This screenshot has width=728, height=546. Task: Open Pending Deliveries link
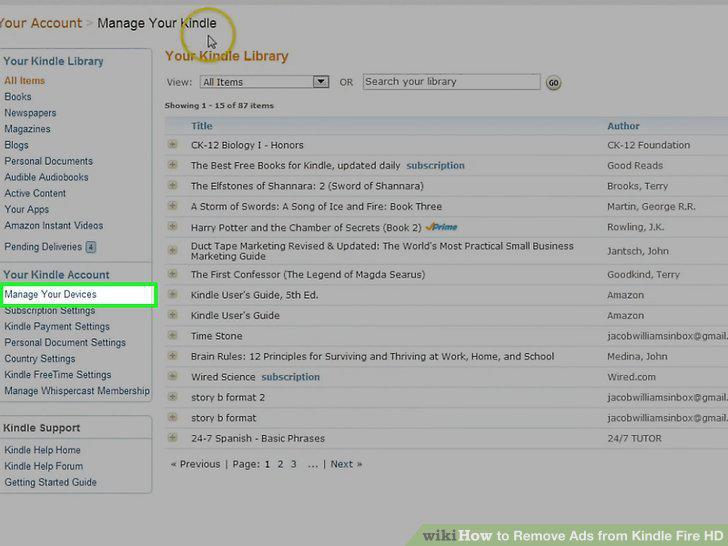tap(43, 247)
